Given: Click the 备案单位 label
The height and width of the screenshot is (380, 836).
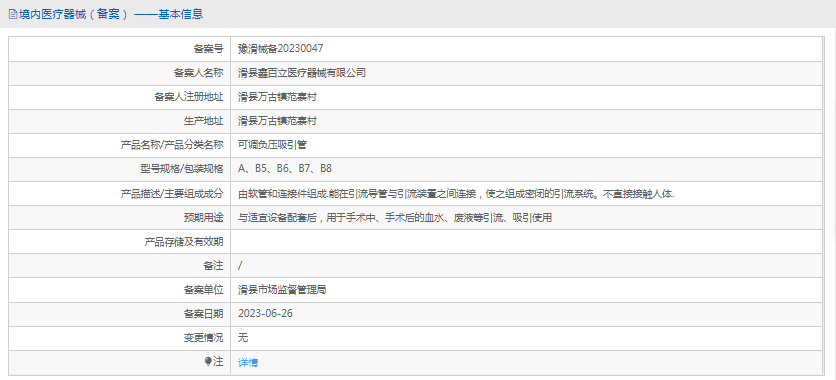Looking at the screenshot, I should coord(204,290).
